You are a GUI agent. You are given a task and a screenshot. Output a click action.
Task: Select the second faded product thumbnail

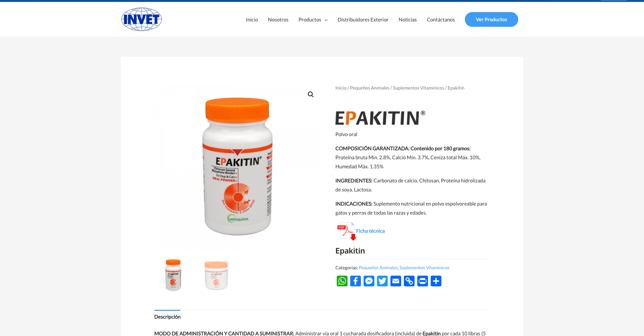216,275
